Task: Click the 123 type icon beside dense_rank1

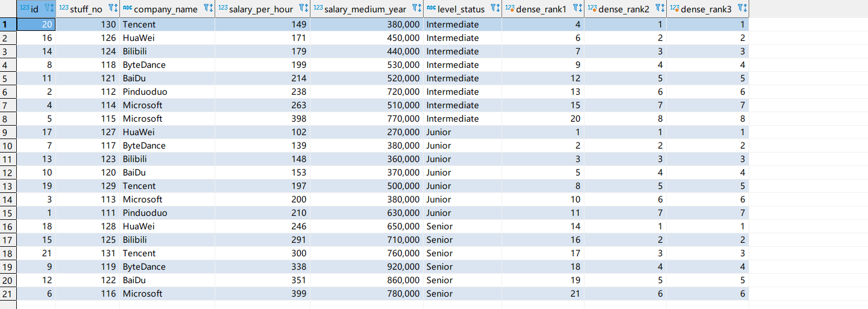Action: coord(509,8)
